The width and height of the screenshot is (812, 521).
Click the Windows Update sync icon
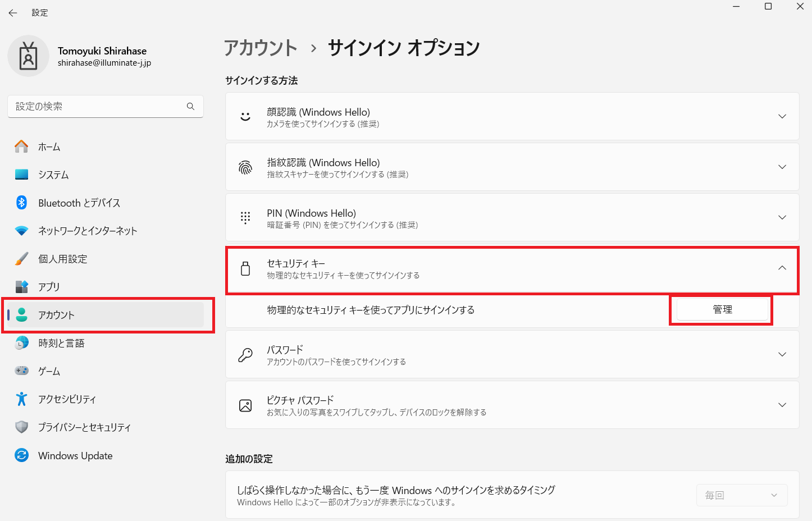tap(21, 455)
